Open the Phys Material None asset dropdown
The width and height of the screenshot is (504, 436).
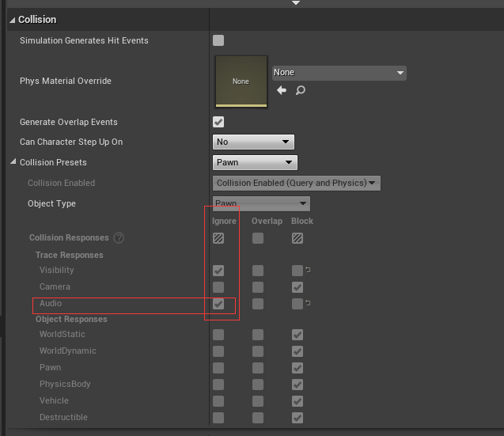pyautogui.click(x=339, y=73)
